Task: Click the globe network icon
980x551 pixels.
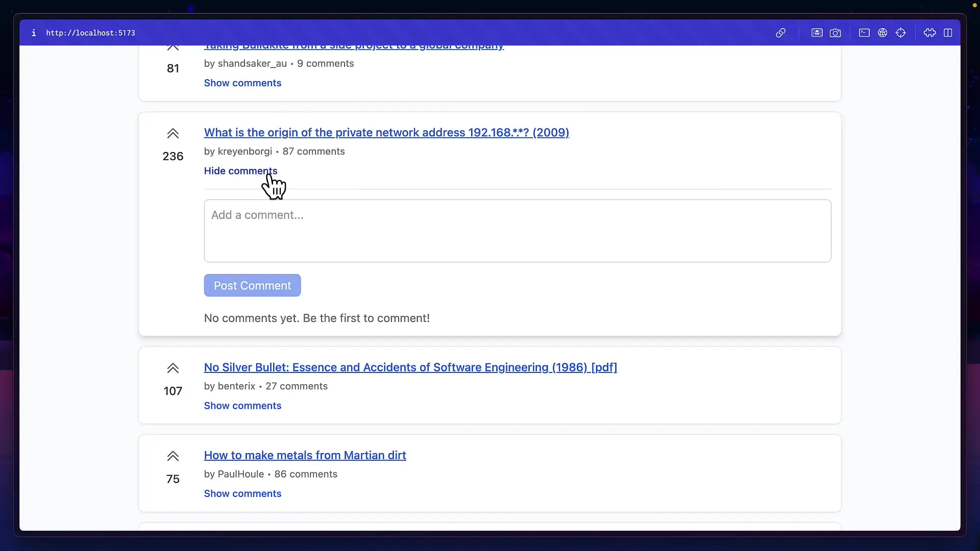Action: [883, 33]
